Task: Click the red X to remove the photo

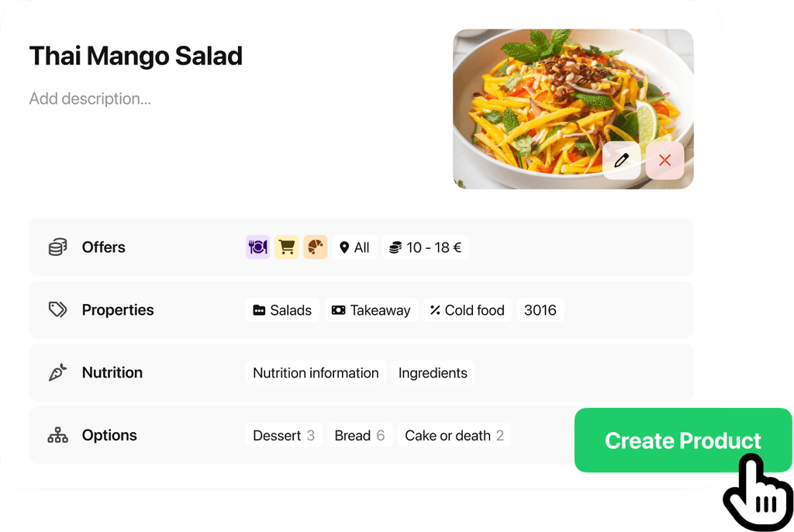Action: coord(665,161)
